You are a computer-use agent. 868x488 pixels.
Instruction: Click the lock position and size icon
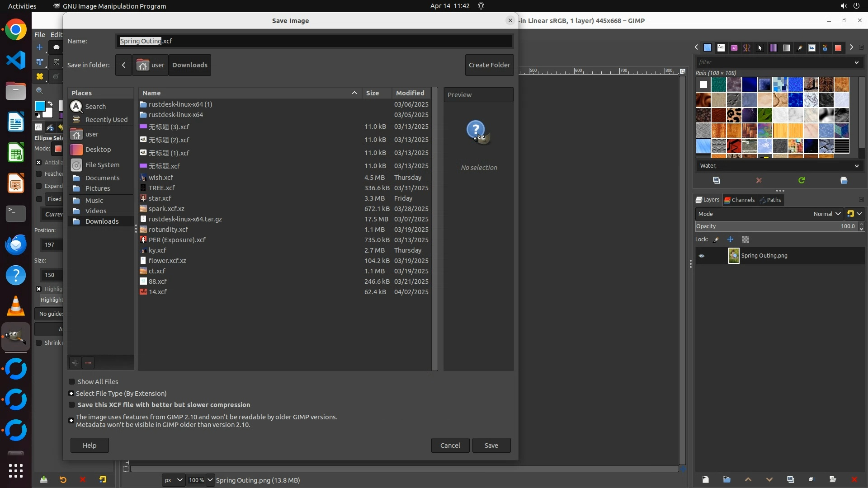730,239
